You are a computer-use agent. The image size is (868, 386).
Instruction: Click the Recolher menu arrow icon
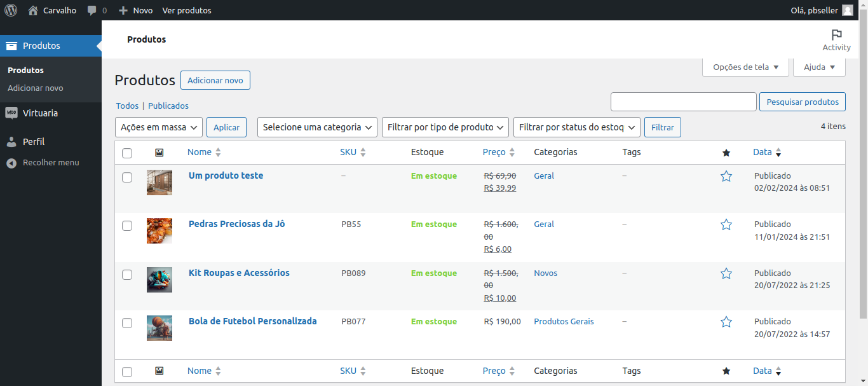11,163
